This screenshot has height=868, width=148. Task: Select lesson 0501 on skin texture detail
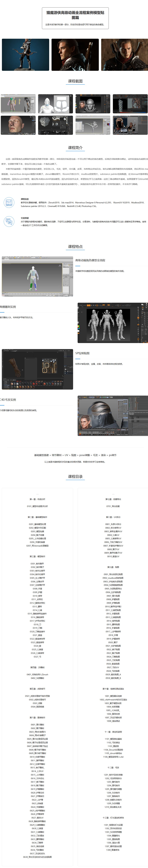37,696
